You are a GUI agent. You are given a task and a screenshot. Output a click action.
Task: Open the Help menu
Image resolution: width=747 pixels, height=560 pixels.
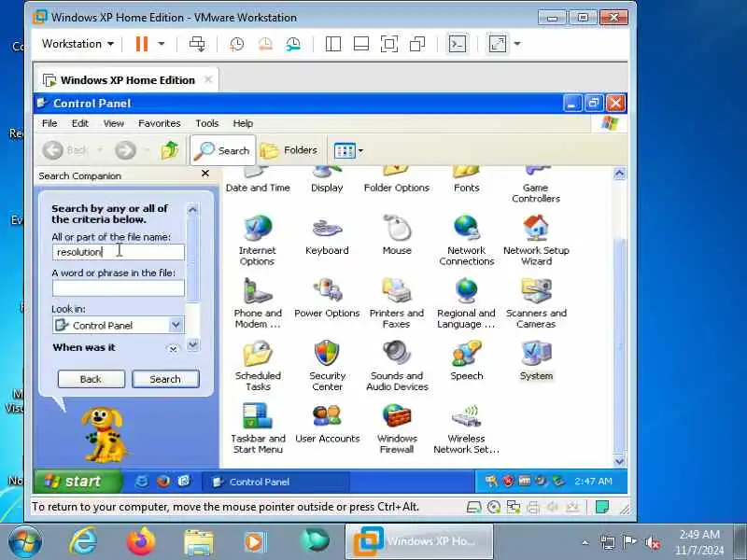(243, 123)
